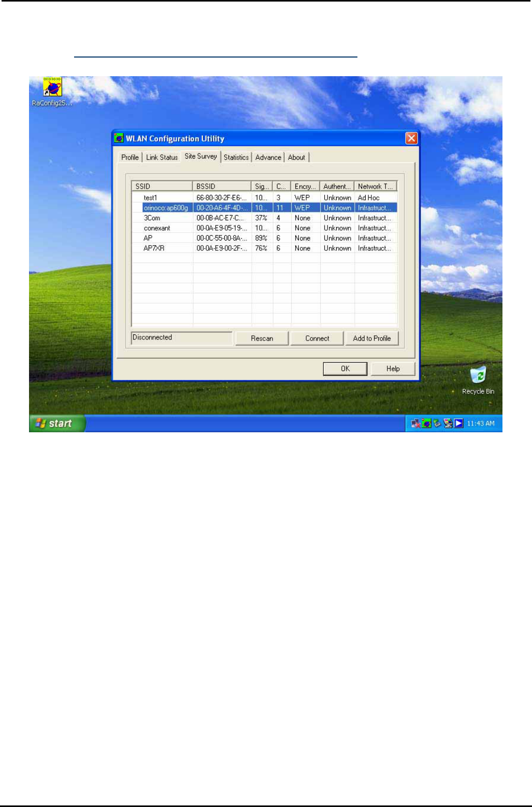This screenshot has height=807, width=532.
Task: Select the test1 network row
Action: click(x=265, y=197)
